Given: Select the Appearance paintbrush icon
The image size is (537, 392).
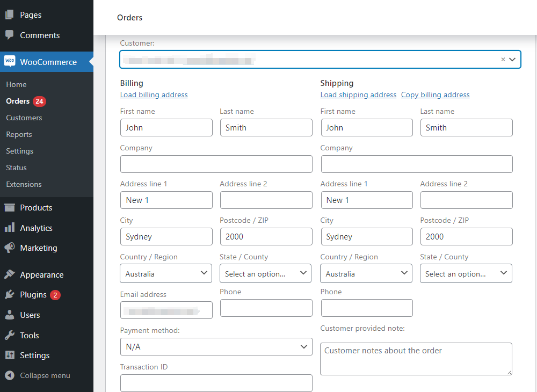Looking at the screenshot, I should [x=9, y=274].
